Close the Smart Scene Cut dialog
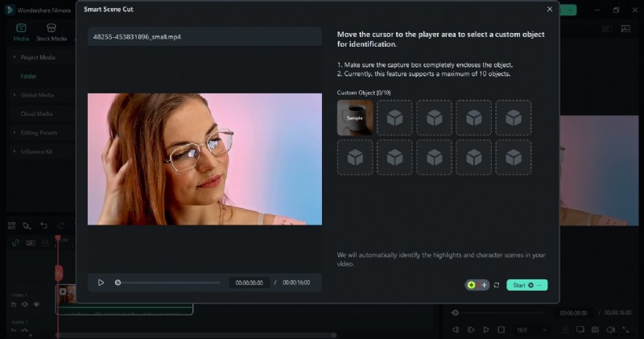 click(x=550, y=9)
